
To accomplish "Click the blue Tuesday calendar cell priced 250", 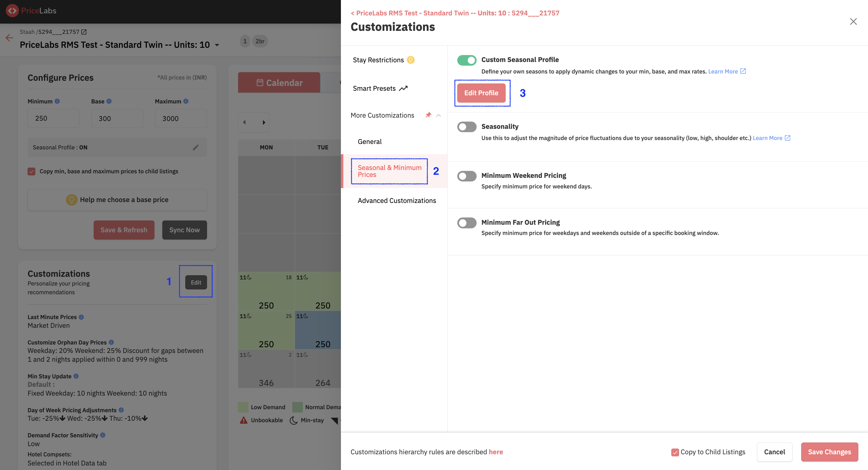I will pyautogui.click(x=318, y=330).
